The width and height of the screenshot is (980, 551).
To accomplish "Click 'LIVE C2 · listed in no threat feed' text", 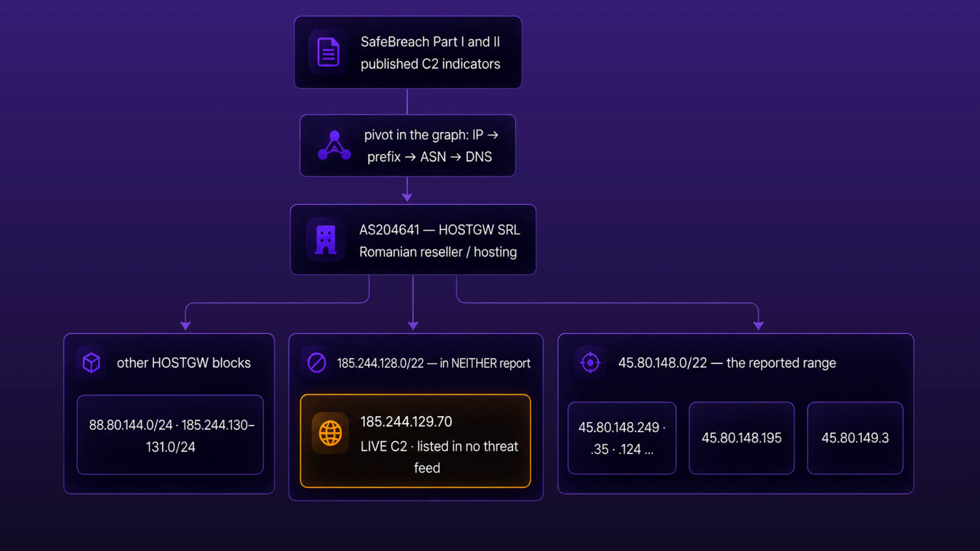I will pos(439,457).
